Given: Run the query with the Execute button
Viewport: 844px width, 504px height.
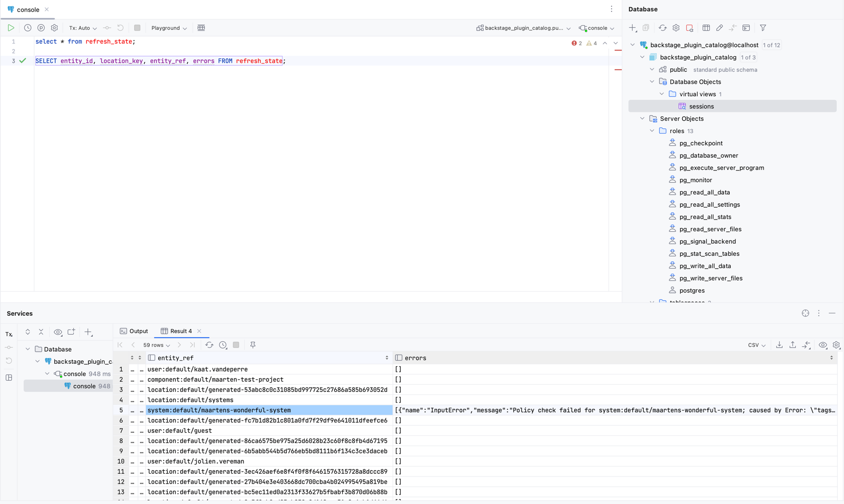Looking at the screenshot, I should tap(11, 28).
